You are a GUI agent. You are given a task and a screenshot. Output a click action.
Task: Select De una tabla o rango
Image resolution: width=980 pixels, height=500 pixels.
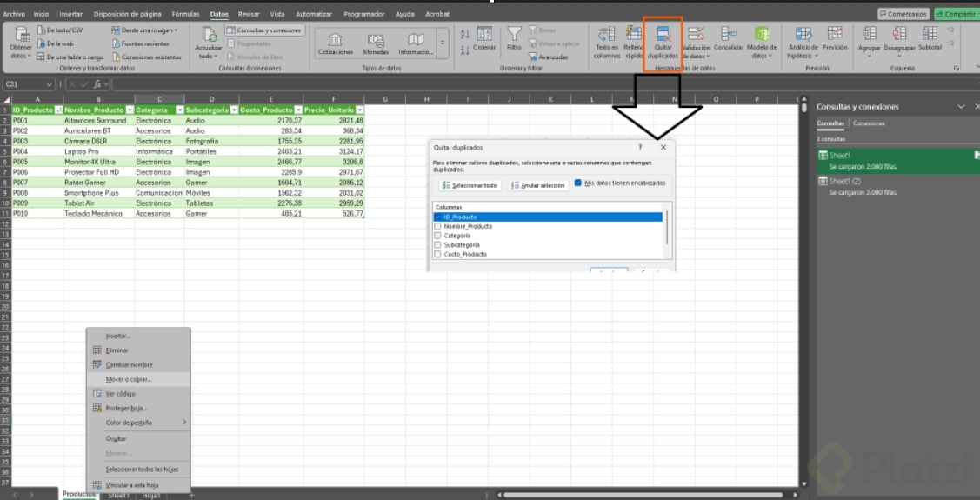click(x=70, y=57)
